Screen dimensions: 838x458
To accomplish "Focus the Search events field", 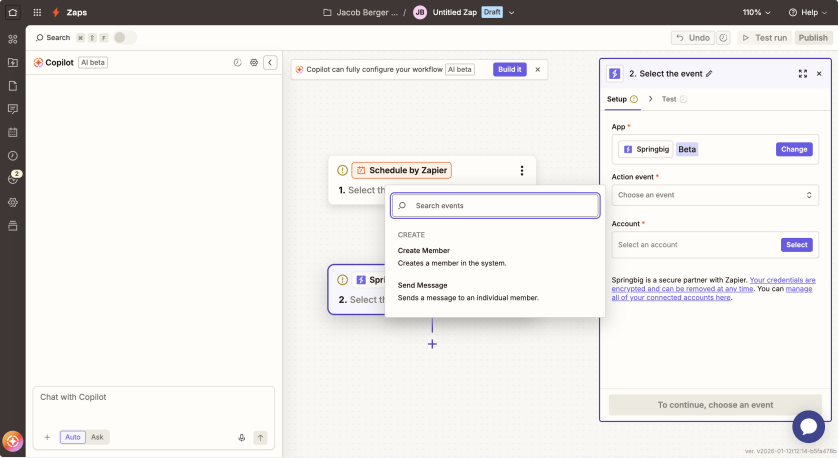I will [x=495, y=206].
